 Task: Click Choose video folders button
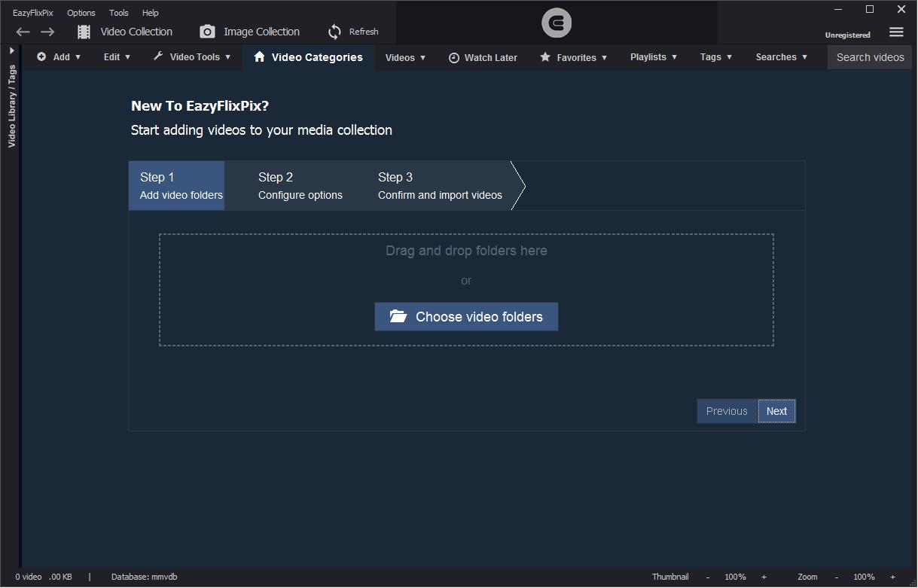[x=466, y=317]
